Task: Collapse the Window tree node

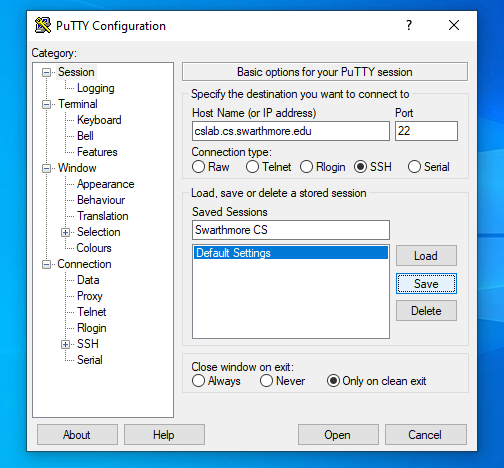Action: pos(46,168)
